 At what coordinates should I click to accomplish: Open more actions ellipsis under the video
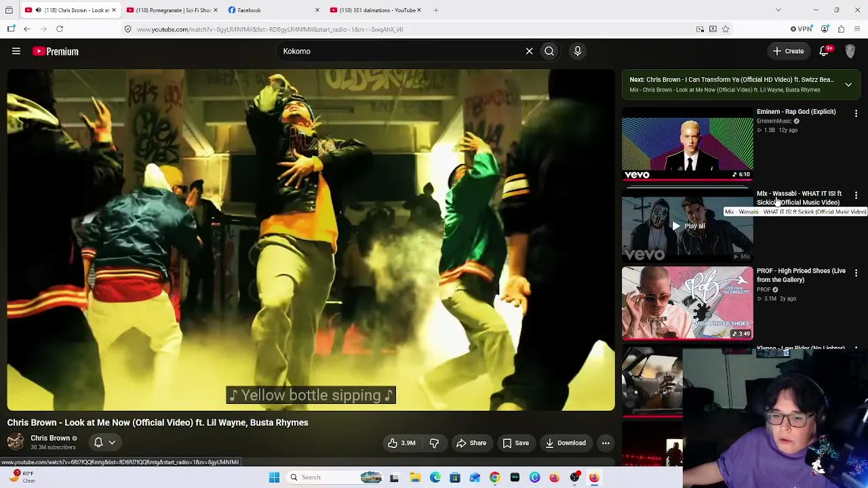(x=606, y=443)
